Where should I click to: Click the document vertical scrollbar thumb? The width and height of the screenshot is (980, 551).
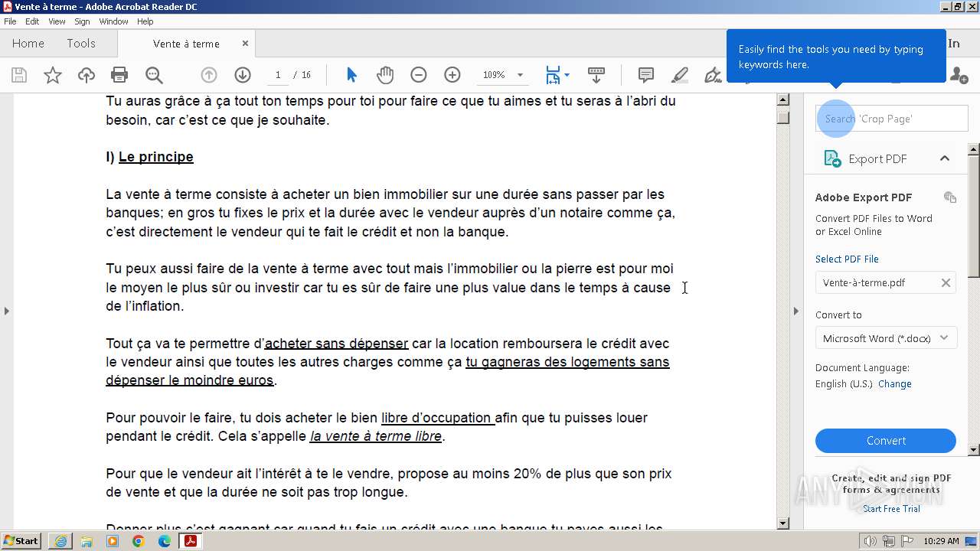pos(782,117)
